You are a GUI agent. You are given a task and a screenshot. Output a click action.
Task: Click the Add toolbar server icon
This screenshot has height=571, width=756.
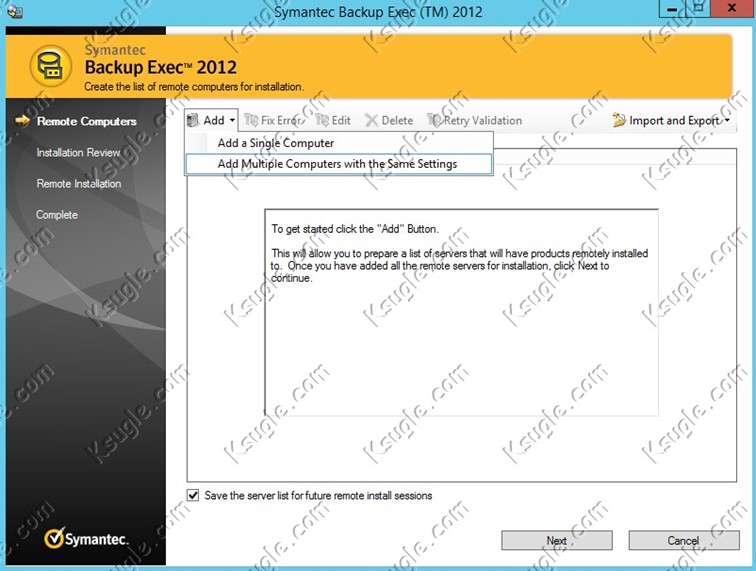click(193, 120)
